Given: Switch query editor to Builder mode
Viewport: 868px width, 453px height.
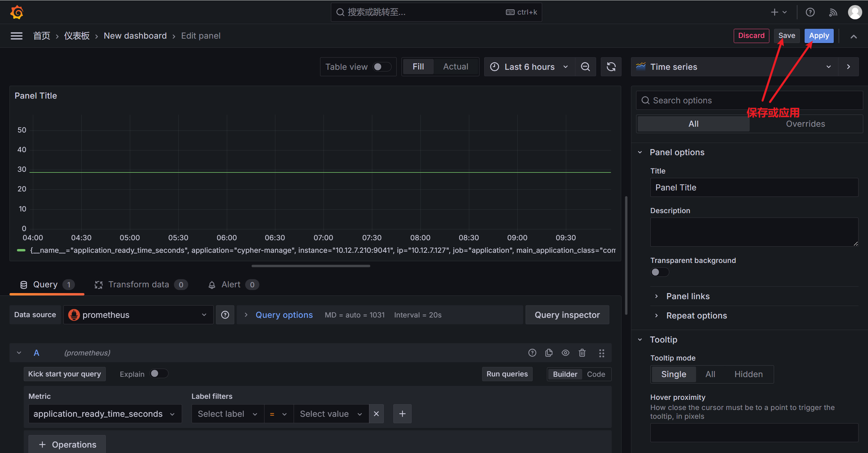Looking at the screenshot, I should (x=565, y=374).
